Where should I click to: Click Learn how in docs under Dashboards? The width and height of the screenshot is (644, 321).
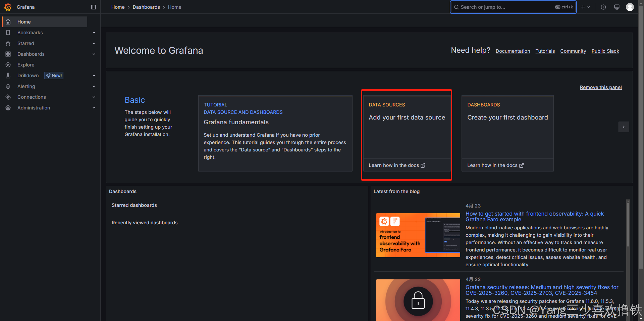click(x=495, y=166)
